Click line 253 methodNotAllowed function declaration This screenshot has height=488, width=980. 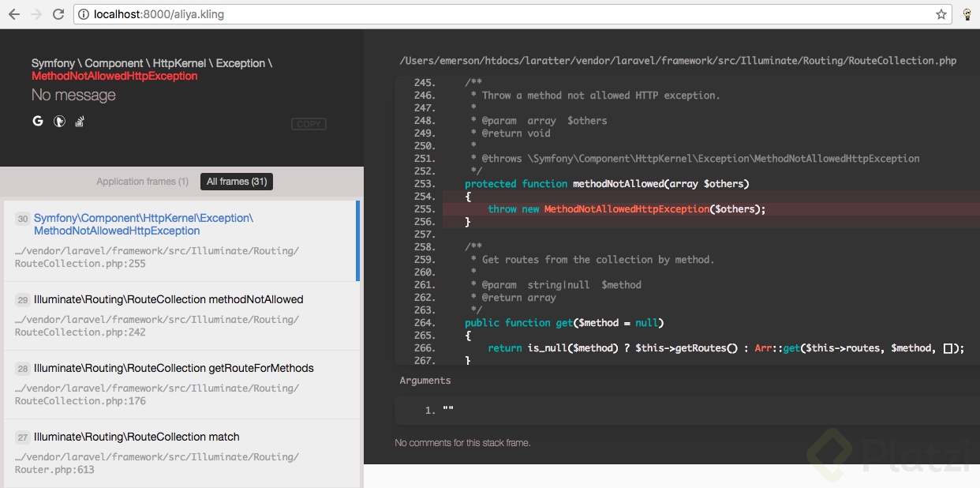(x=607, y=184)
